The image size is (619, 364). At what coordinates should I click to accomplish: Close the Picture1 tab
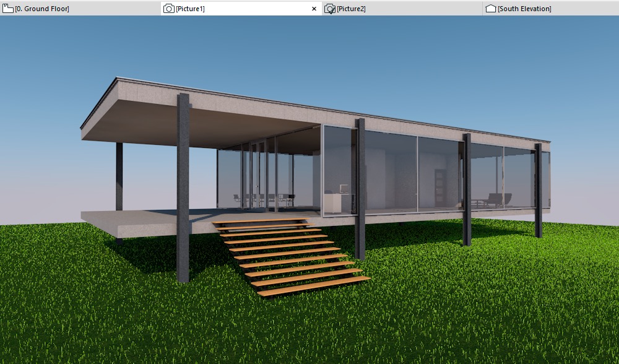click(x=314, y=9)
